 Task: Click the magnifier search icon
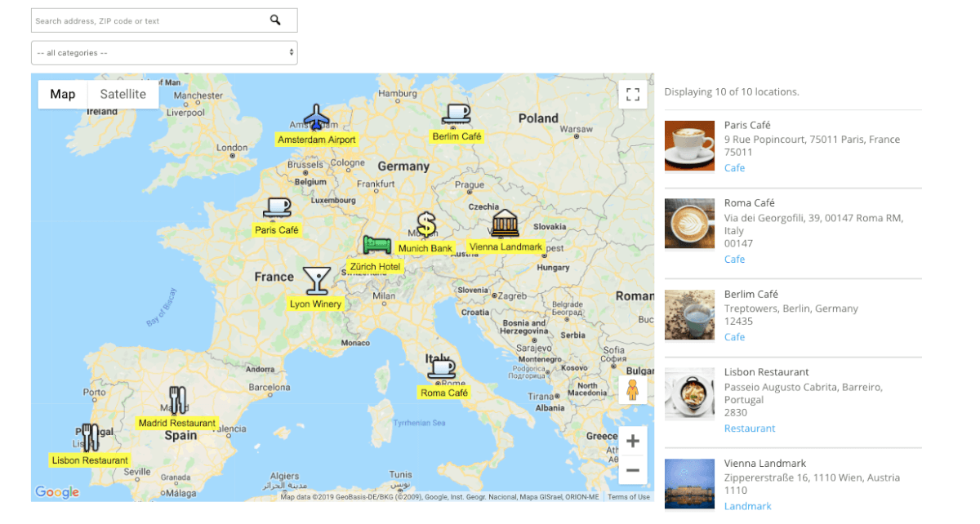[x=275, y=20]
